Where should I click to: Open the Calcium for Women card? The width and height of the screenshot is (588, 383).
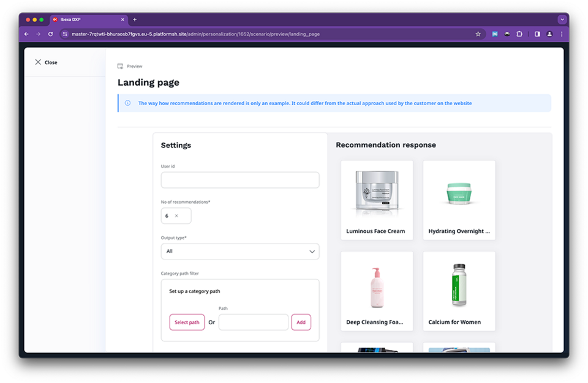(459, 291)
